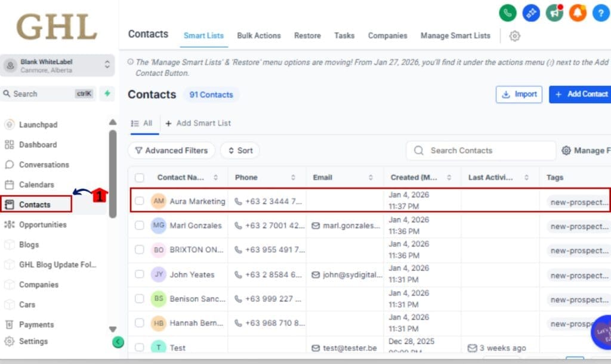611x364 pixels.
Task: Tick the checkbox beside John Yeates
Action: click(x=139, y=274)
